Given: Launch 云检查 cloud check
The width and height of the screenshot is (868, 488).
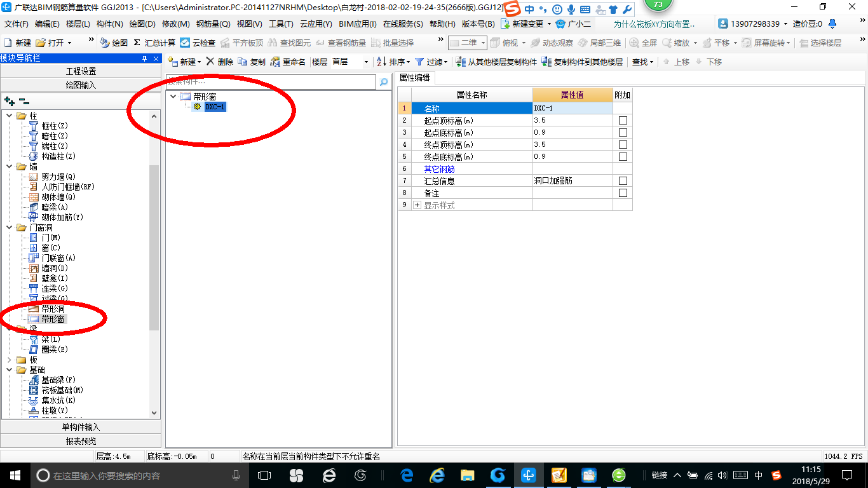Looking at the screenshot, I should (x=198, y=43).
